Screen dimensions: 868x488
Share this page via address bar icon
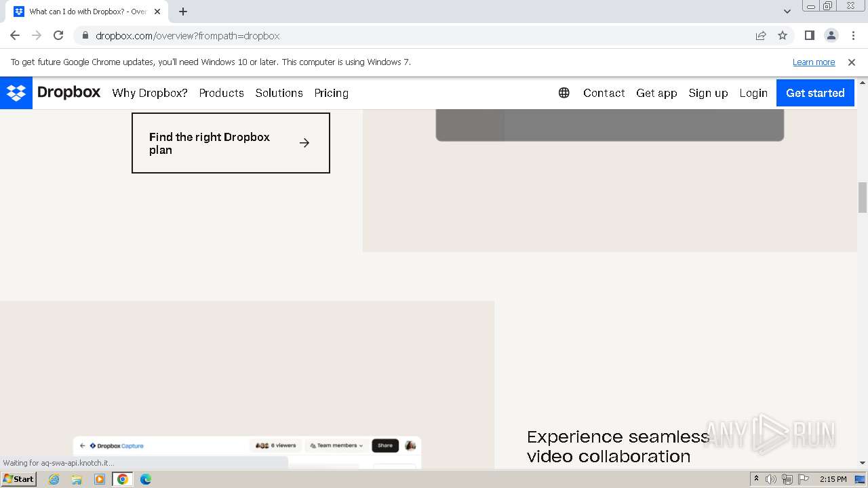(x=761, y=35)
